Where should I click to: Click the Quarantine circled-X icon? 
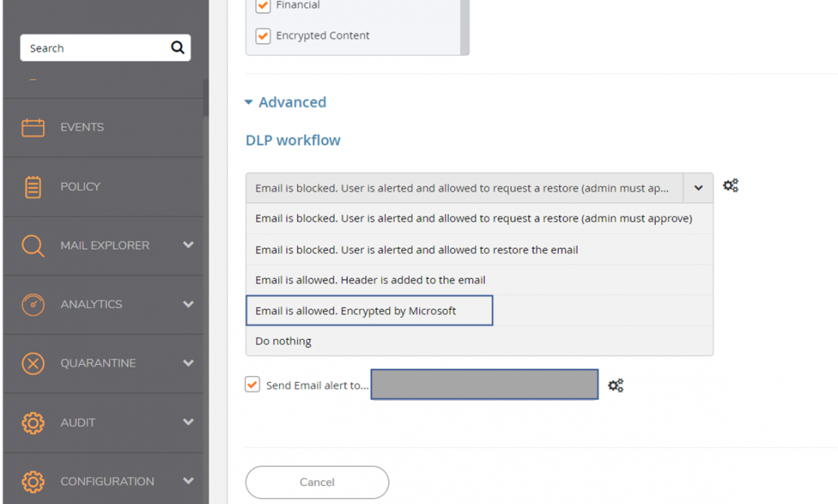click(33, 363)
